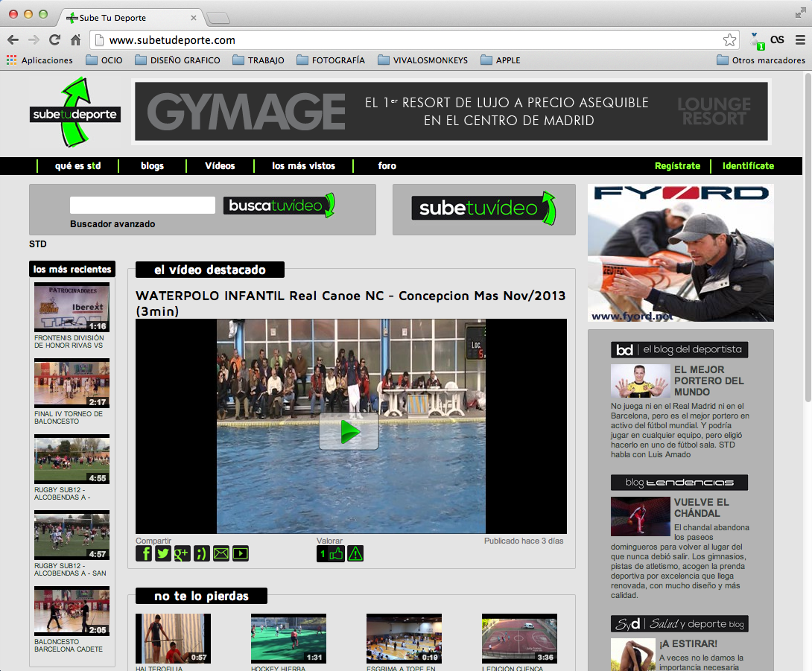Open the VIVALOSMONKEYS bookmarks folder

(x=422, y=60)
